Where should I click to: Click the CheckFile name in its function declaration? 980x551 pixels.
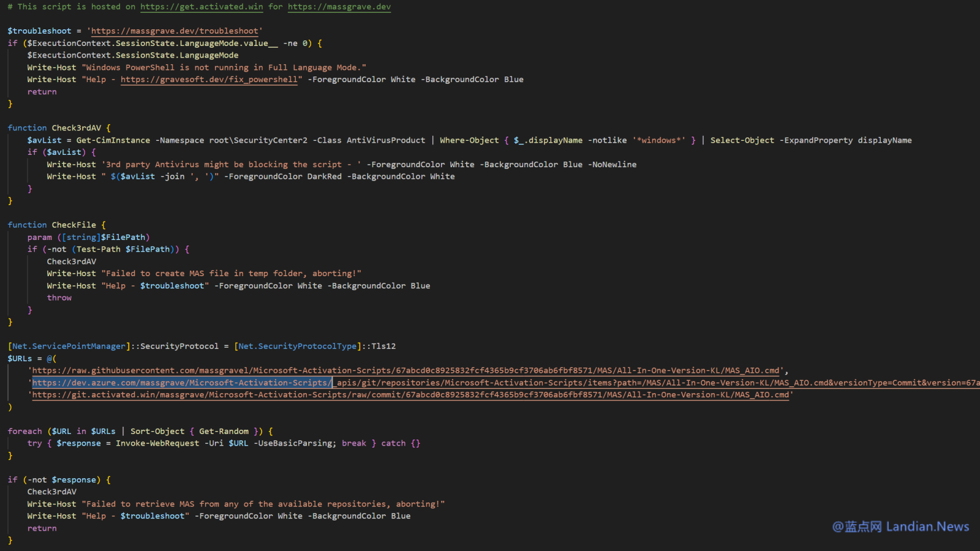pyautogui.click(x=73, y=225)
